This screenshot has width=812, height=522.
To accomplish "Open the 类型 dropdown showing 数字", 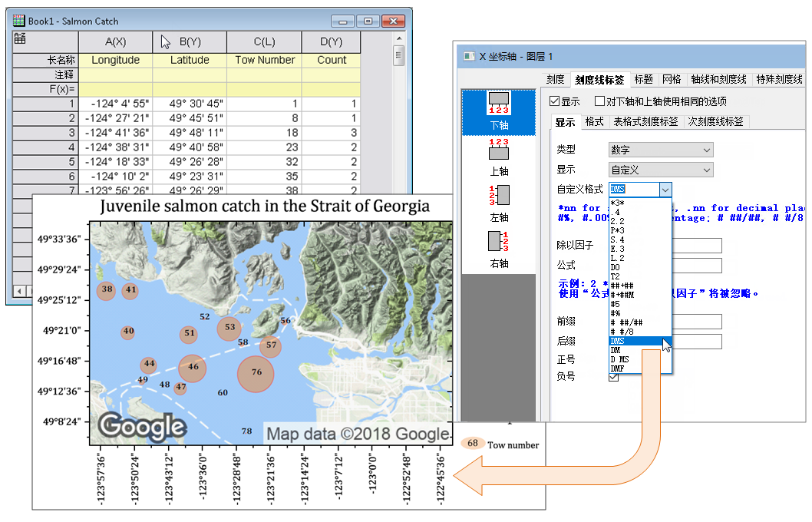I will 661,150.
